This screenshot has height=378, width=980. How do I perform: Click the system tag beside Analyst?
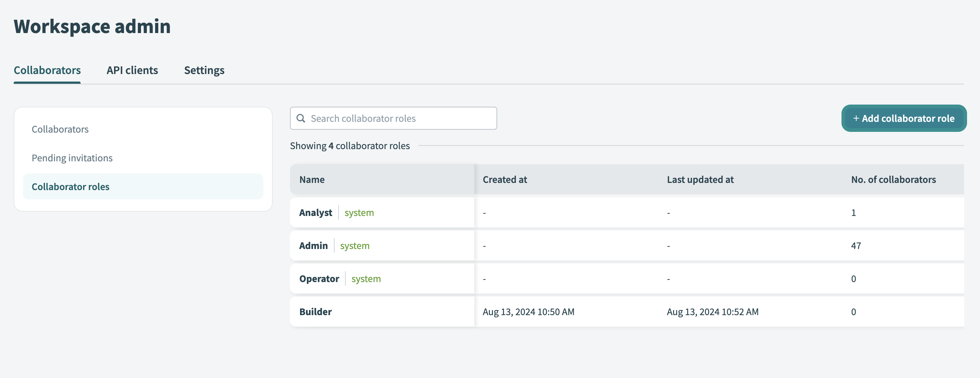359,213
